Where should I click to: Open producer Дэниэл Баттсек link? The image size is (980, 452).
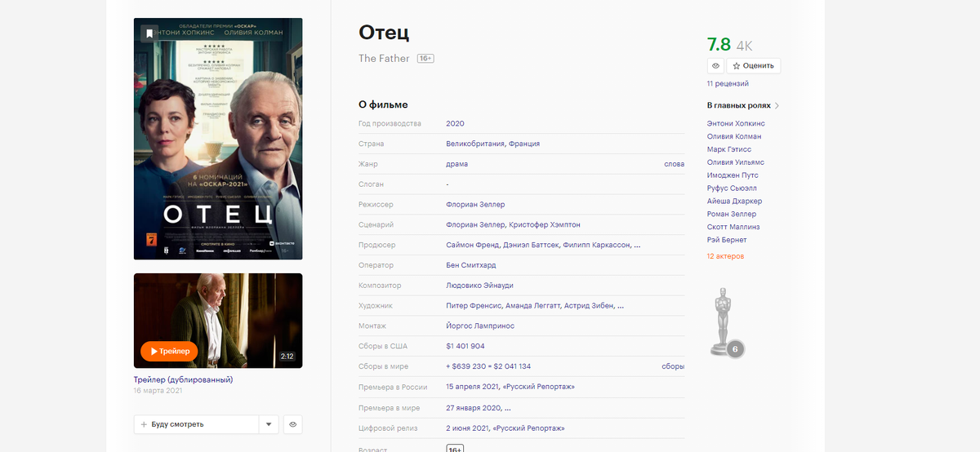pos(532,245)
